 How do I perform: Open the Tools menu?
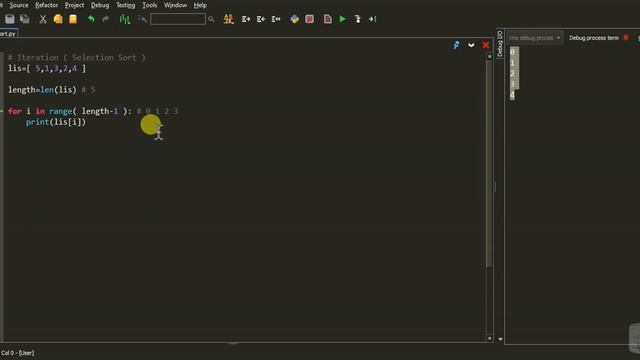coord(150,5)
